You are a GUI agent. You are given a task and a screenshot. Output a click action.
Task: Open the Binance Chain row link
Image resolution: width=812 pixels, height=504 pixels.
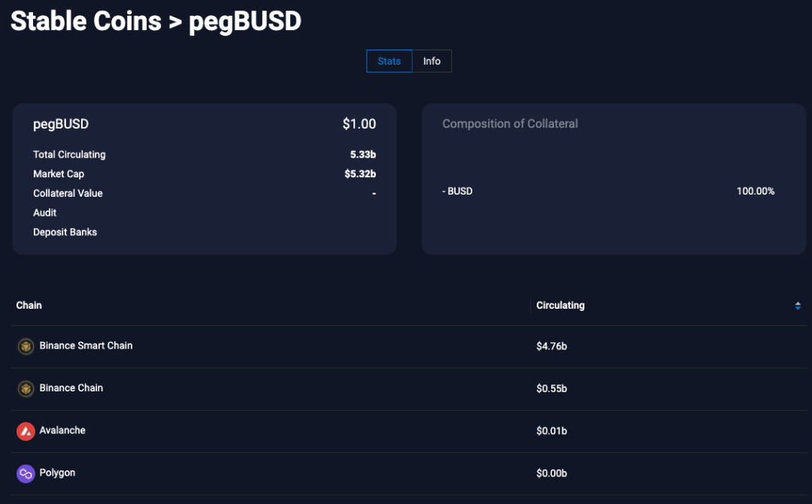pyautogui.click(x=71, y=388)
